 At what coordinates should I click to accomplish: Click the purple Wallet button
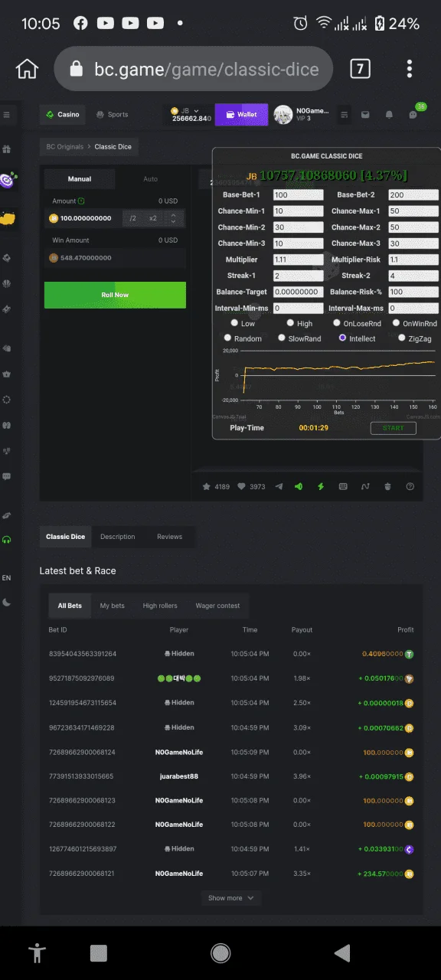[x=241, y=115]
